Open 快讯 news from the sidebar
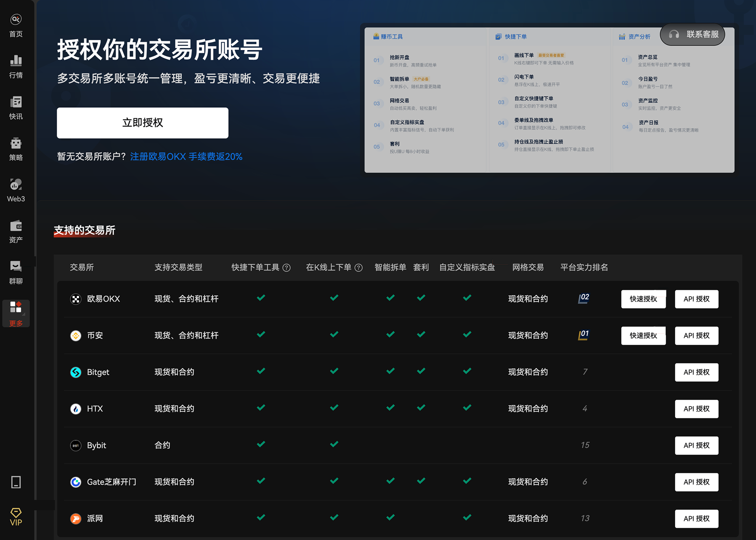This screenshot has height=540, width=756. click(x=16, y=107)
